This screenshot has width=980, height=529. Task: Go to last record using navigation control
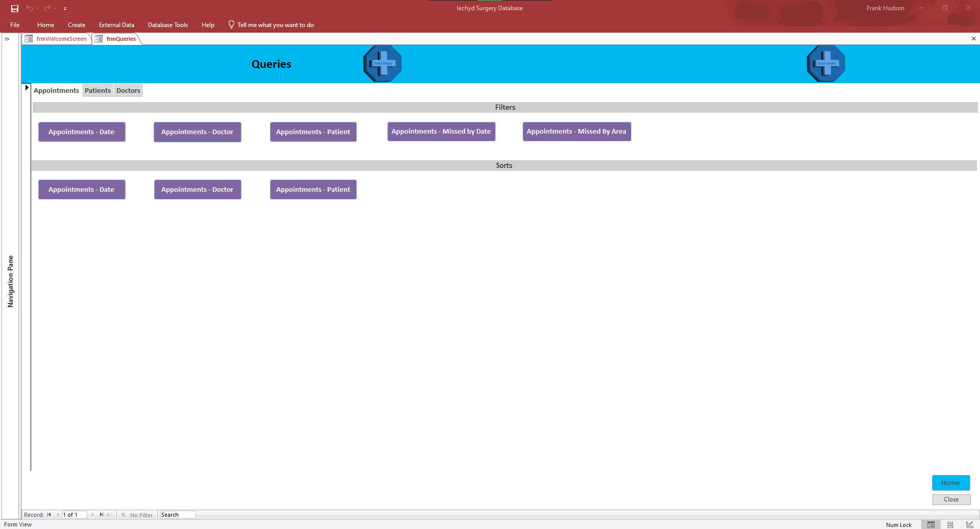click(x=101, y=515)
